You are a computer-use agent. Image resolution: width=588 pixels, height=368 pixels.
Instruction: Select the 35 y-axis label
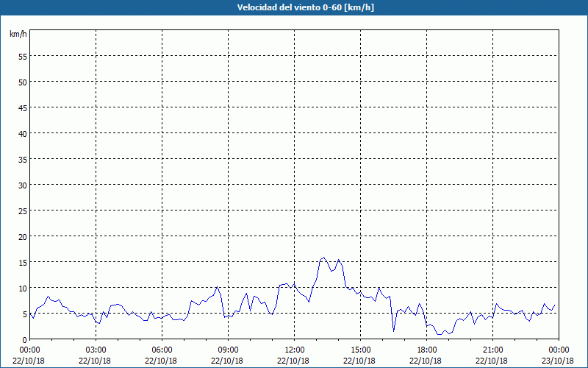[23, 159]
